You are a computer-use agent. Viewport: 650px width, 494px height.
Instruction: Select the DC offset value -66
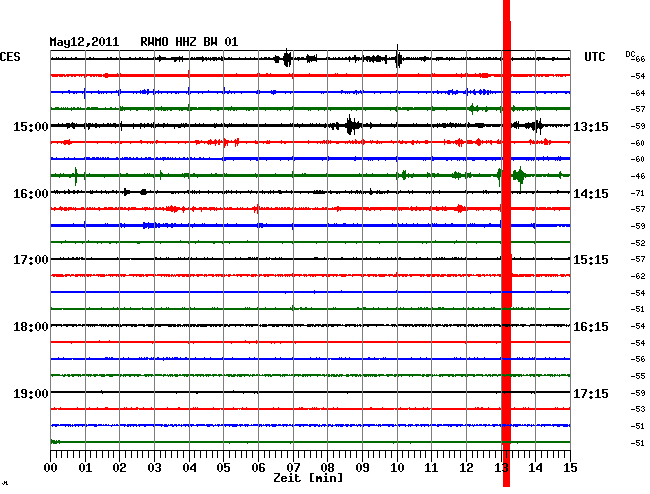point(638,59)
